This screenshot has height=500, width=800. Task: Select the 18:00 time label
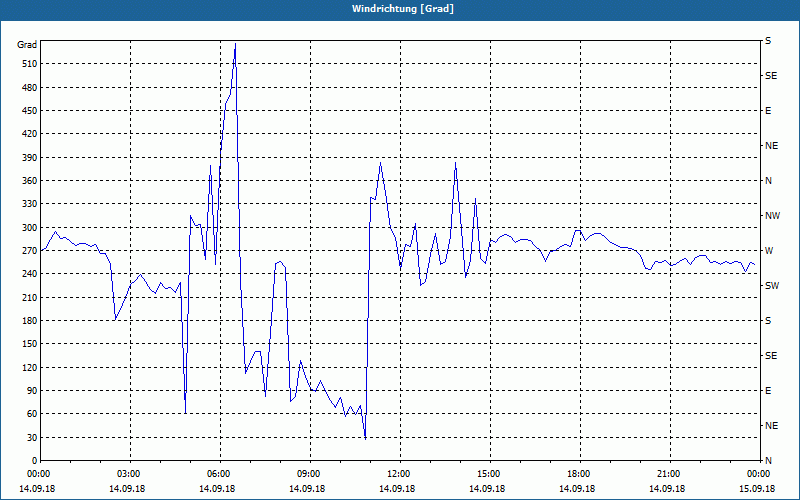click(580, 474)
